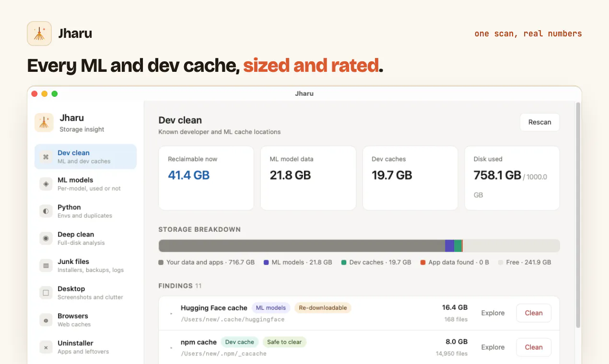Click the path /Users/new/.cache/huggingface
The height and width of the screenshot is (364, 609).
click(x=233, y=319)
